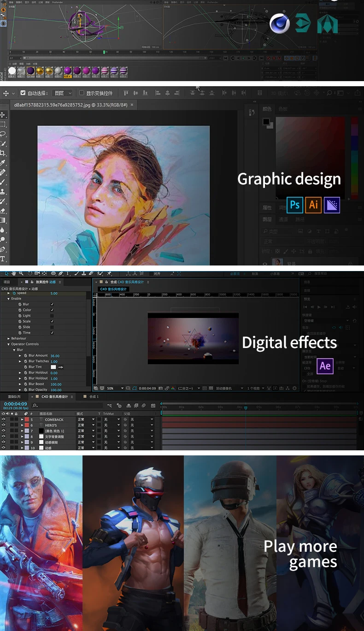Switch to the 项目 panel tab

[7, 282]
